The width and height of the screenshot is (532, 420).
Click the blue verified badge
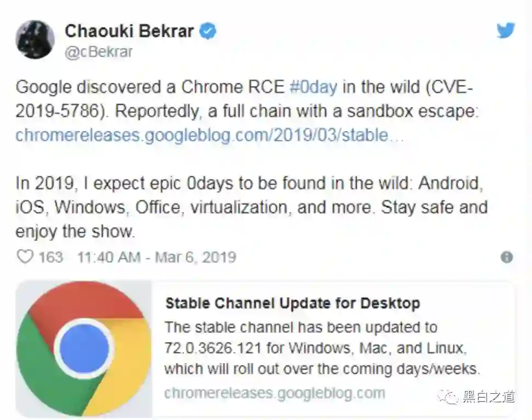click(207, 31)
